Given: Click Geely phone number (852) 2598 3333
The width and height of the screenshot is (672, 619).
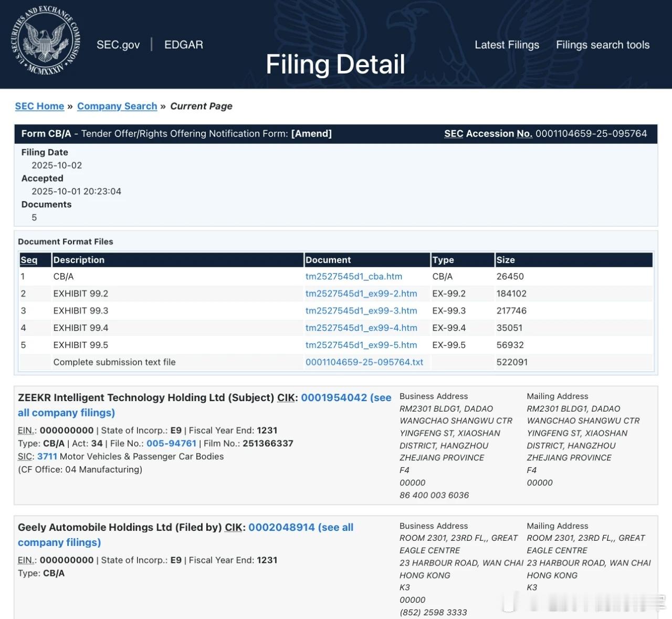Looking at the screenshot, I should [433, 612].
